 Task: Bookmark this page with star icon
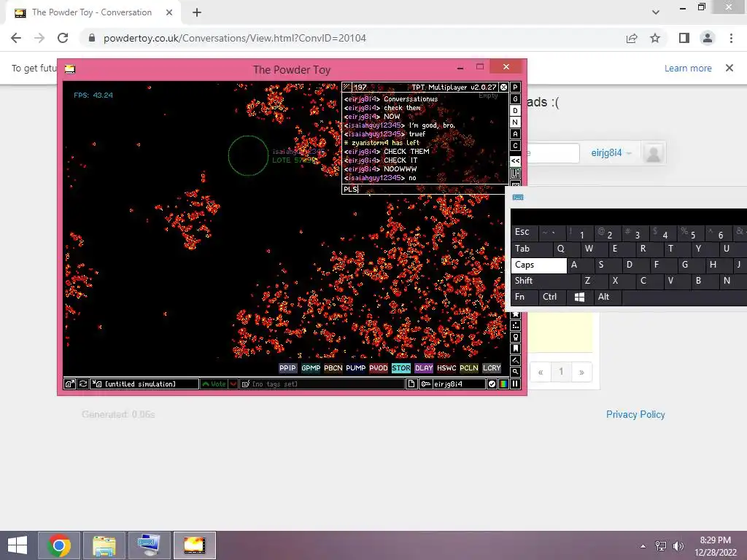(x=655, y=38)
